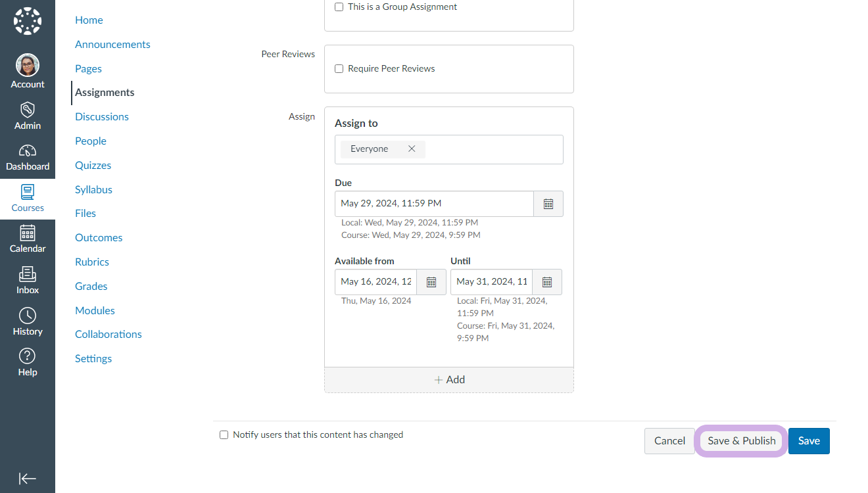This screenshot has width=868, height=493.
Task: Open the Admin shield icon
Action: coord(28,110)
